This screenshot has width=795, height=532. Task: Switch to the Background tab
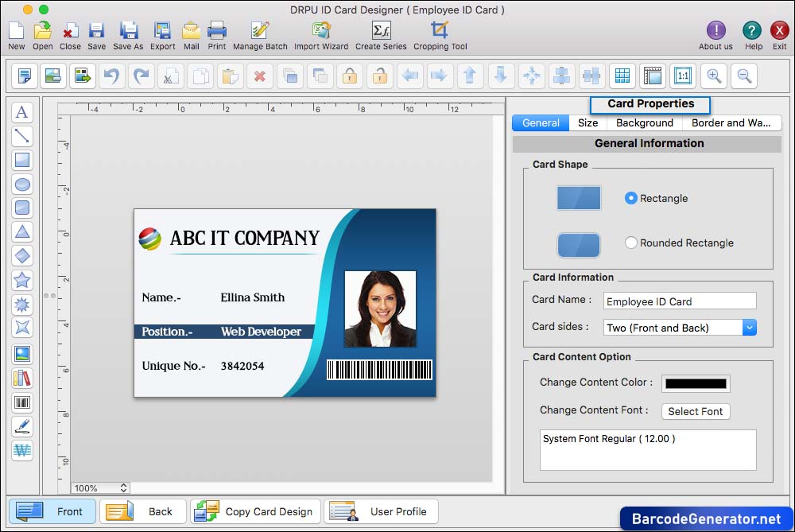click(644, 122)
